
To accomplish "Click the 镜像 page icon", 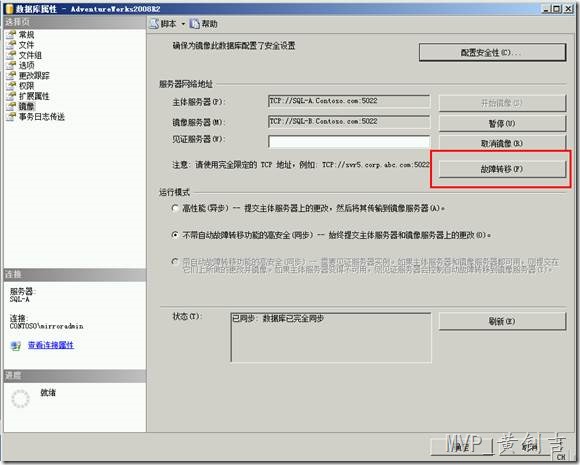I will click(11, 107).
